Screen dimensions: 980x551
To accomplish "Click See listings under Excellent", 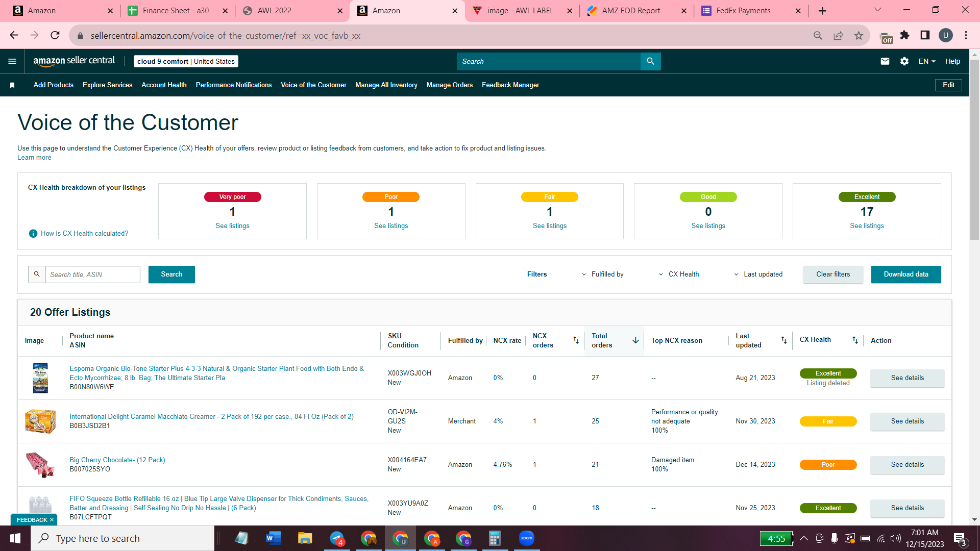I will [x=867, y=226].
